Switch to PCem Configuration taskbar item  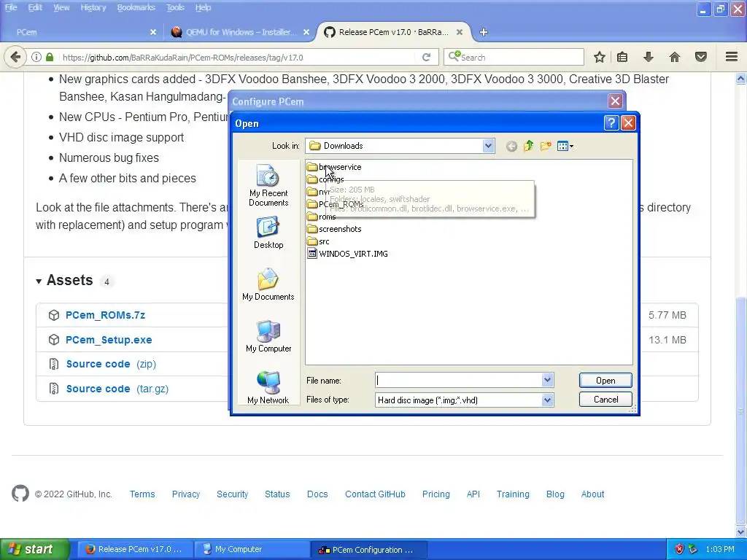point(369,549)
